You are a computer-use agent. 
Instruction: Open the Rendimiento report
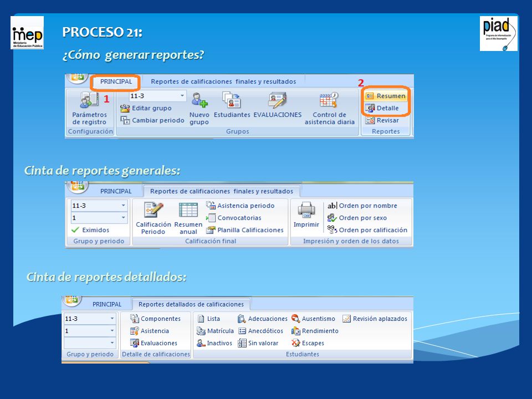coord(315,331)
